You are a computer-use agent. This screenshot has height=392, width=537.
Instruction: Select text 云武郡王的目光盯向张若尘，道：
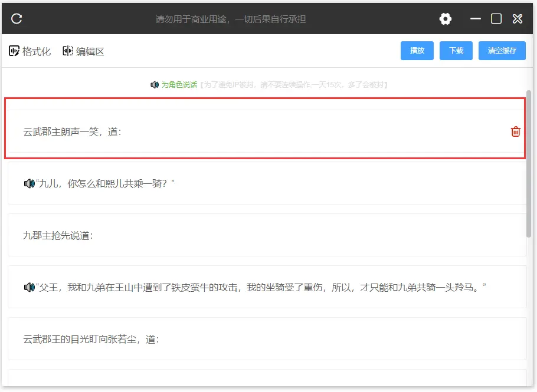pos(91,340)
